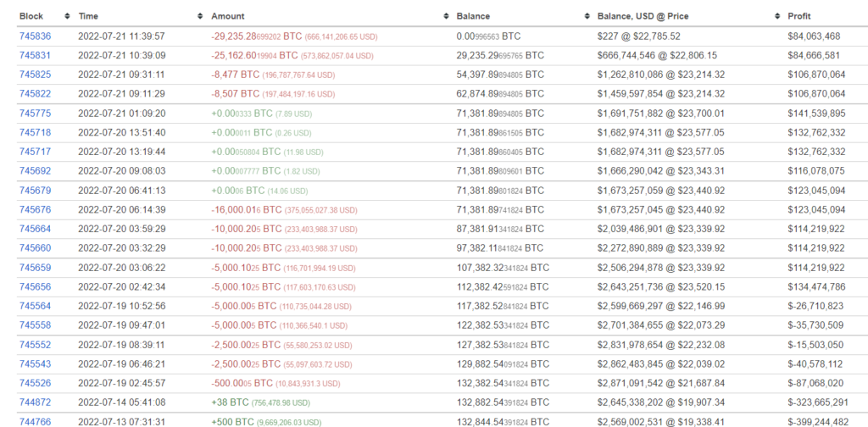Screen dimensions: 868x427
Task: Open block 745836 link
Action: click(x=35, y=36)
